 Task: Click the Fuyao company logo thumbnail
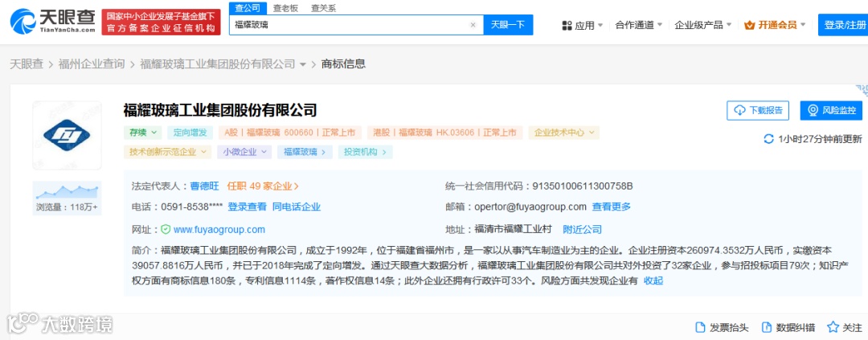point(67,134)
